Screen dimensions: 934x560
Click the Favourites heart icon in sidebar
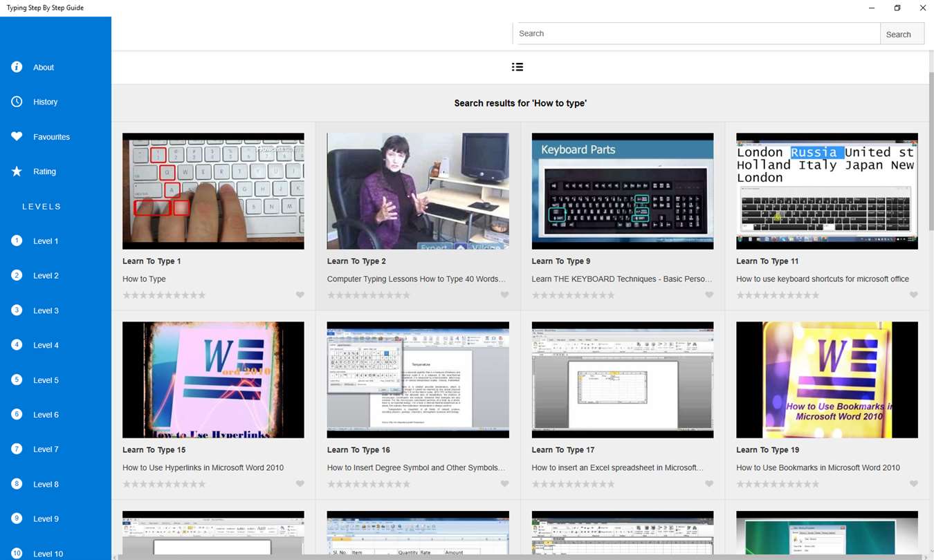(x=17, y=137)
